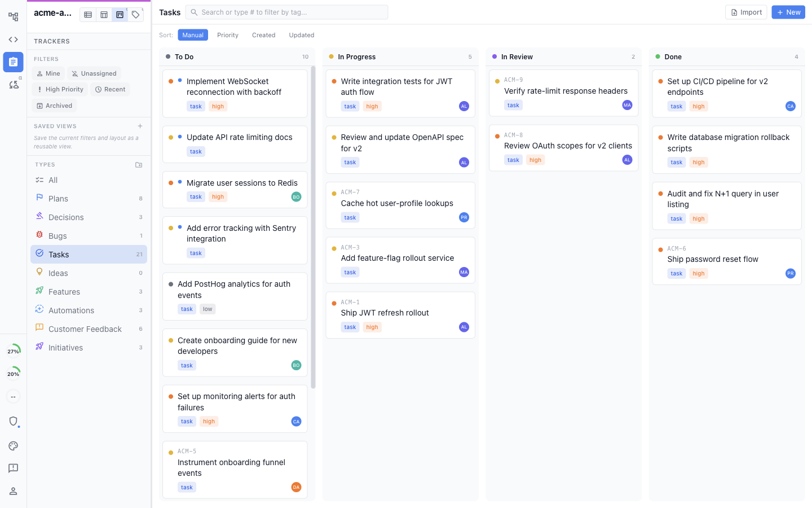Select the Bugs type
812x508 pixels.
[89, 236]
